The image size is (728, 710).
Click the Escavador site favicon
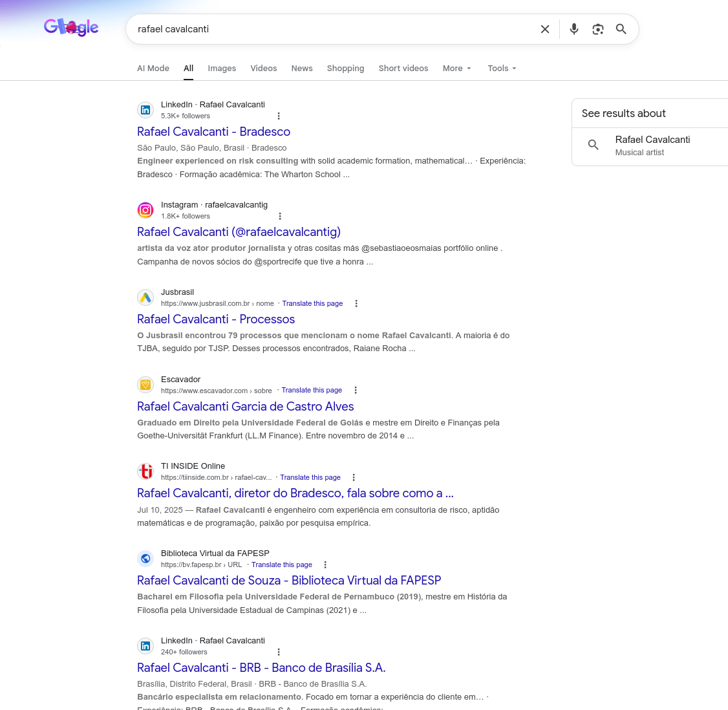pyautogui.click(x=145, y=385)
